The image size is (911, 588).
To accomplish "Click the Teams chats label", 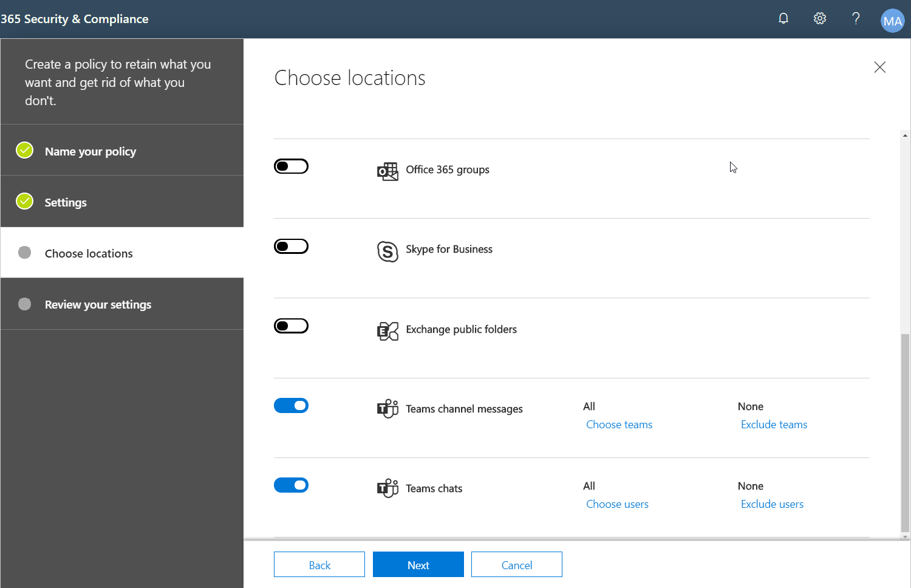I will point(434,488).
